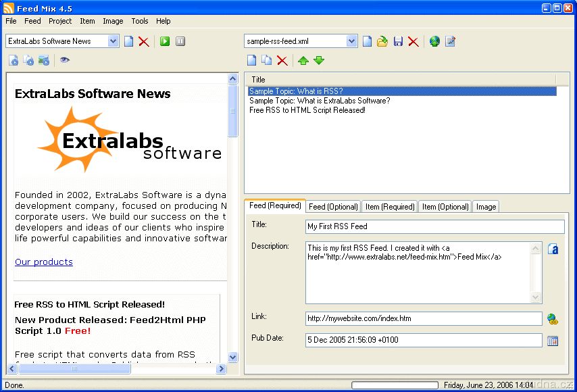The image size is (577, 392).
Task: Switch to the Feed (Required) tab
Action: point(275,205)
